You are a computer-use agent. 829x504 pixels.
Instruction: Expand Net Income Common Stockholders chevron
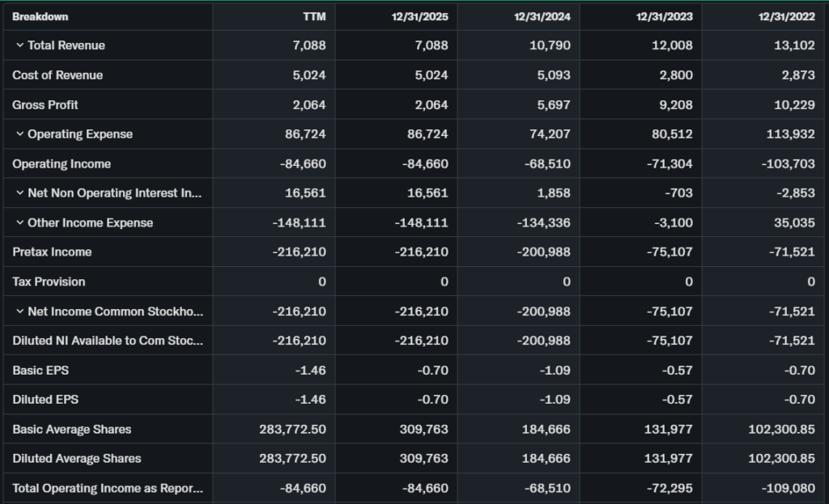[19, 311]
